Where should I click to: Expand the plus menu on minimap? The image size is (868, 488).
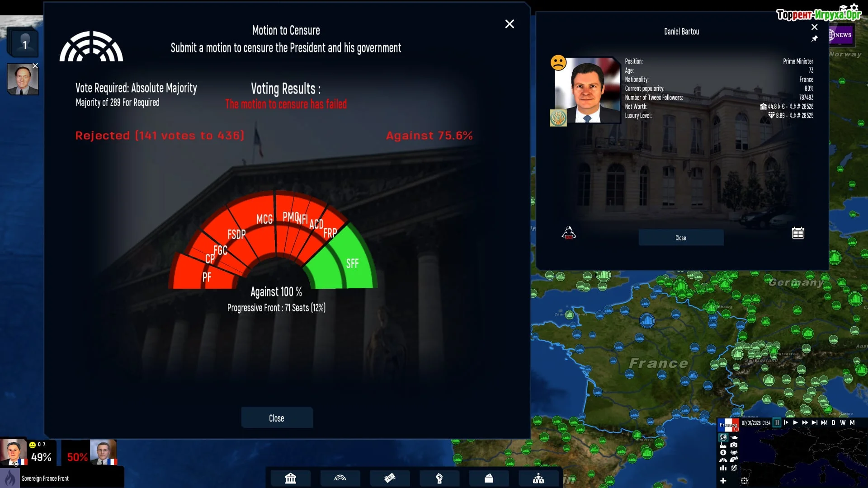click(x=723, y=481)
